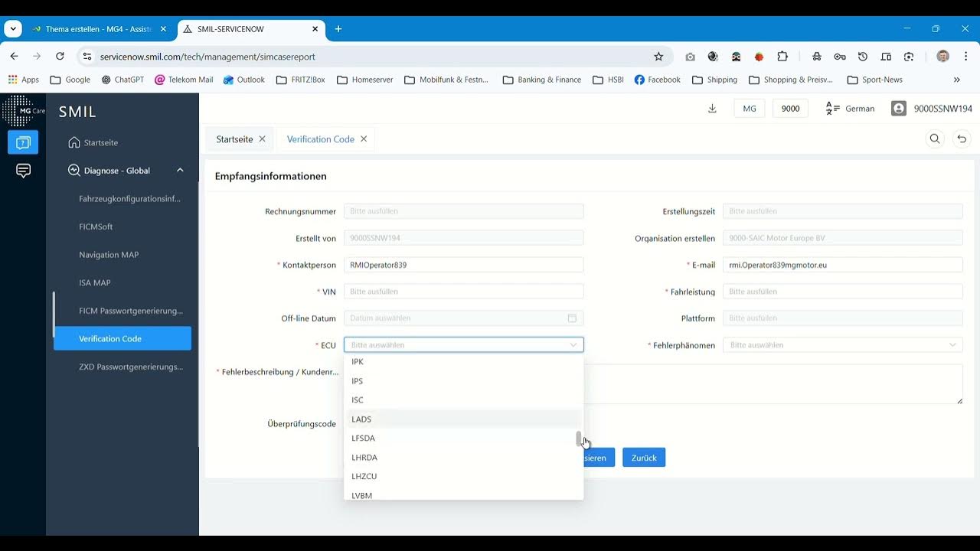Collapse the Diagnose - Global menu
The height and width of the screenshot is (551, 980).
180,171
